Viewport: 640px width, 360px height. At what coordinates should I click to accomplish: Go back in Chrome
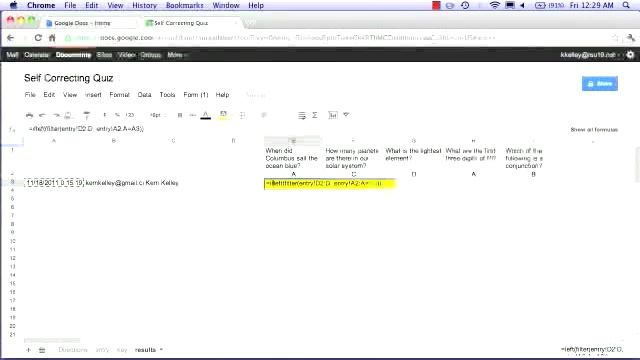coord(11,38)
